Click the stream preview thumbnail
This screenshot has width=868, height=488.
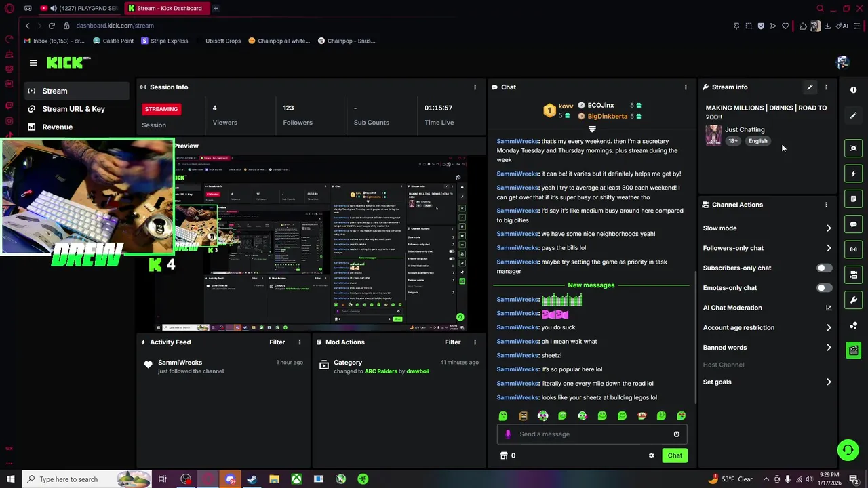pyautogui.click(x=311, y=243)
